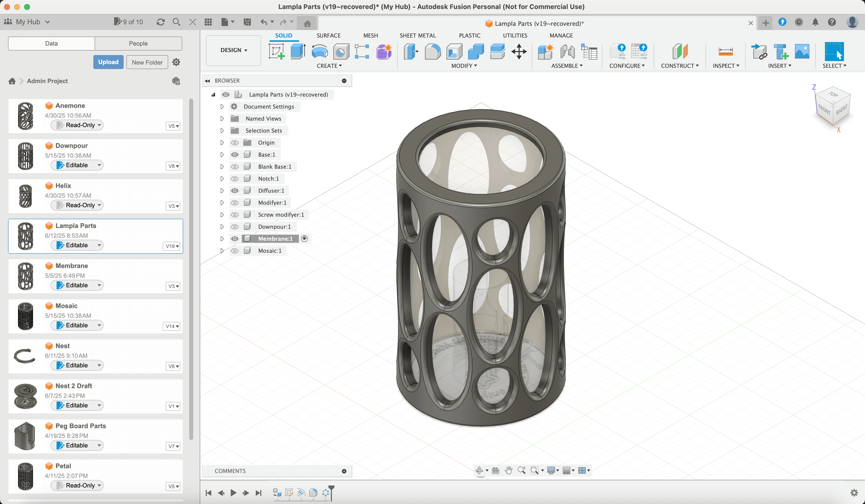865x504 pixels.
Task: Hide the Diffuser:1 component
Action: click(235, 191)
